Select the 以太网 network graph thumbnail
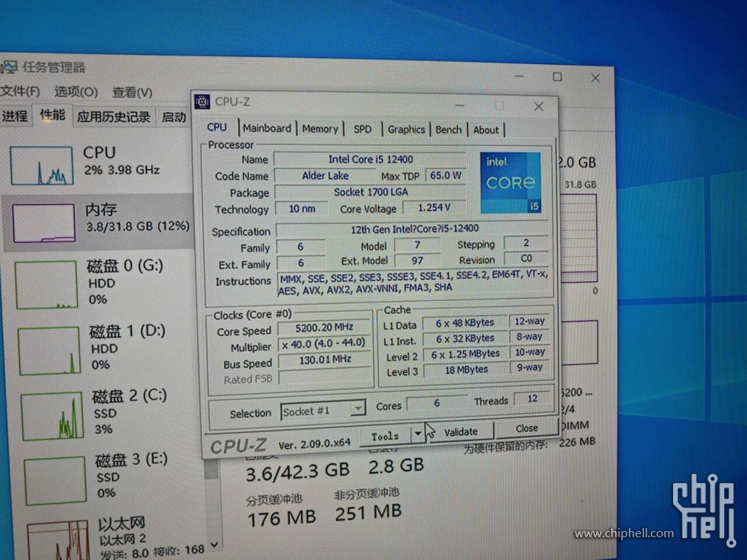 point(58,541)
